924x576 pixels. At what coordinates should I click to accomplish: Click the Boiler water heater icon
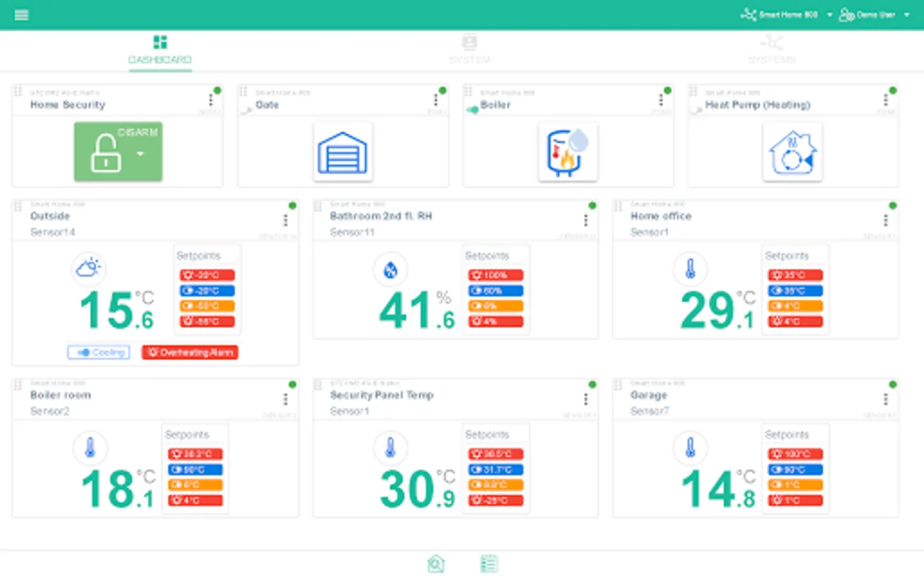[x=568, y=152]
